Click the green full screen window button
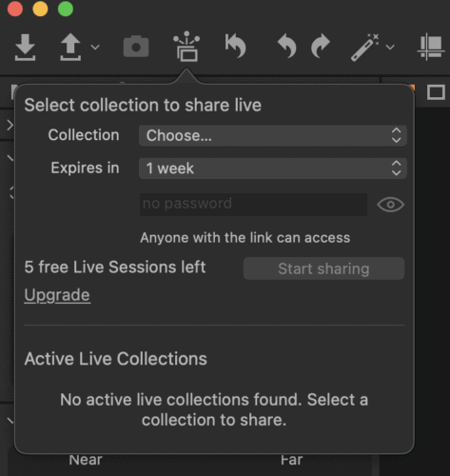This screenshot has height=476, width=450. point(66,9)
